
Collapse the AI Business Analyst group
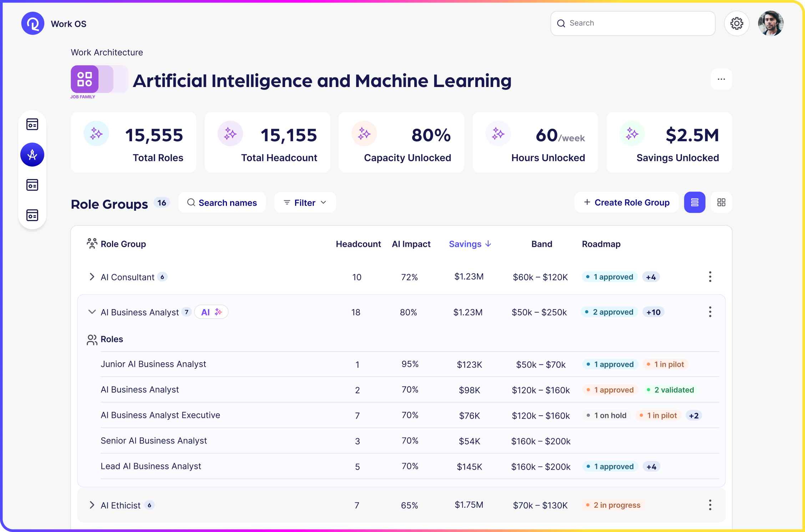point(92,312)
